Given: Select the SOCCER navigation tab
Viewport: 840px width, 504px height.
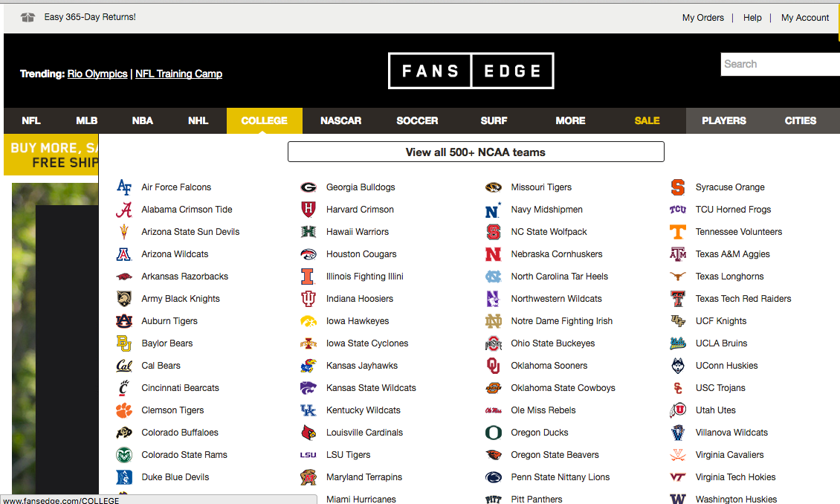Looking at the screenshot, I should pyautogui.click(x=417, y=120).
